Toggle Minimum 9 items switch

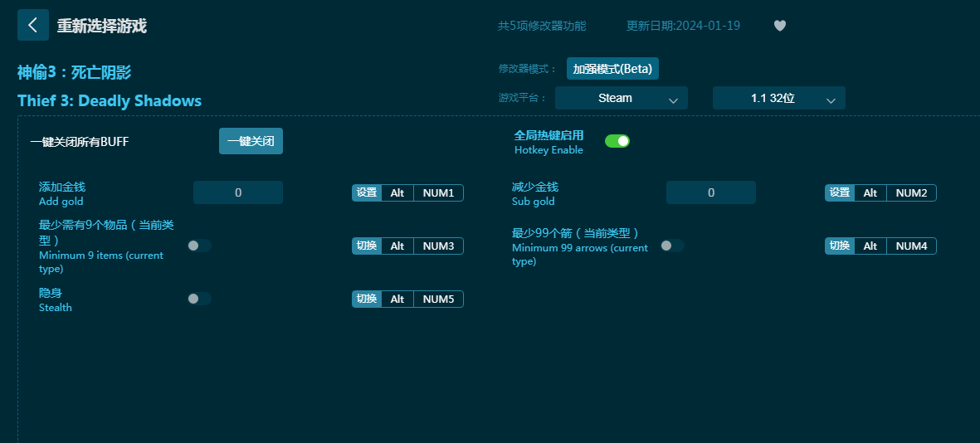point(199,246)
